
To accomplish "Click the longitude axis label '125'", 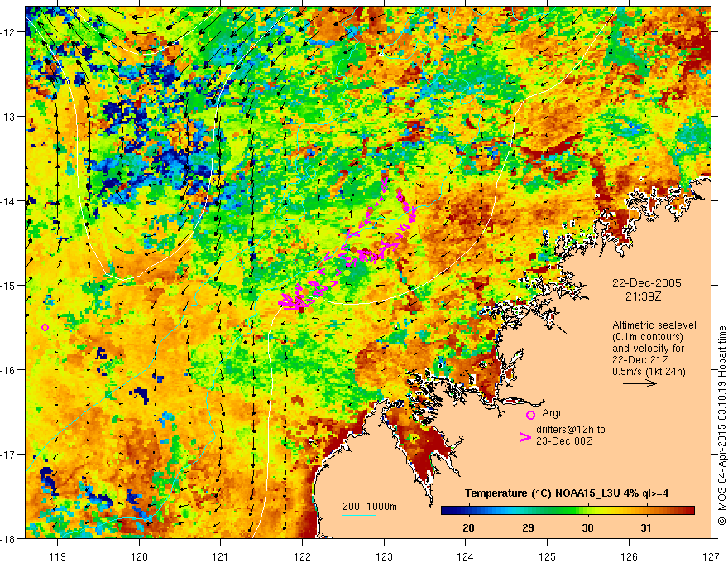I will point(548,556).
